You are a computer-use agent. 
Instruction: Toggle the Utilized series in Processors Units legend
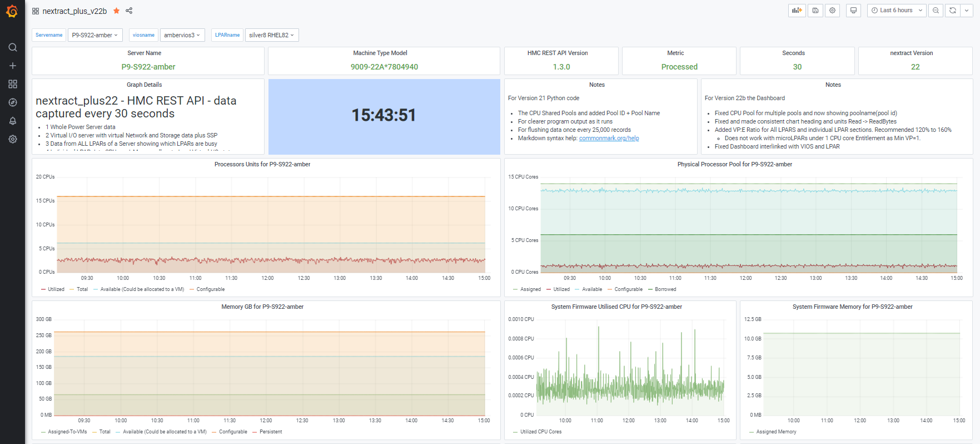pyautogui.click(x=56, y=289)
